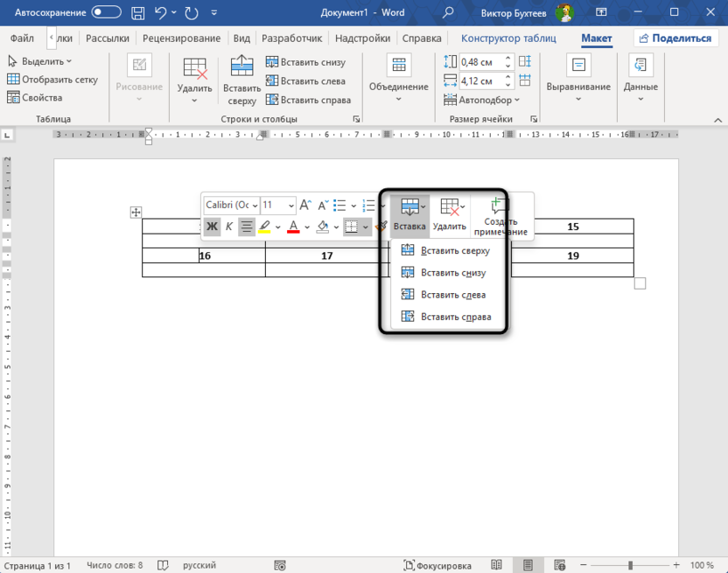Increase font size in floating toolbar
The image size is (728, 573).
pos(305,206)
